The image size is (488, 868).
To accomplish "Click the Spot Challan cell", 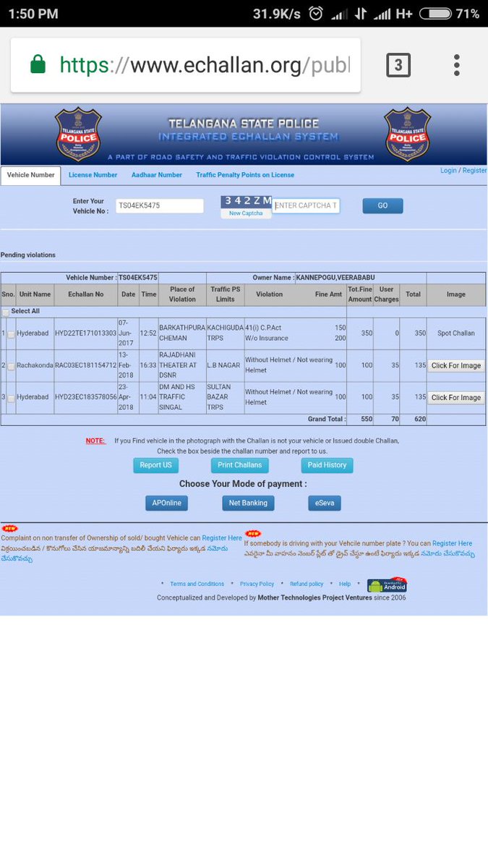I will (x=456, y=333).
